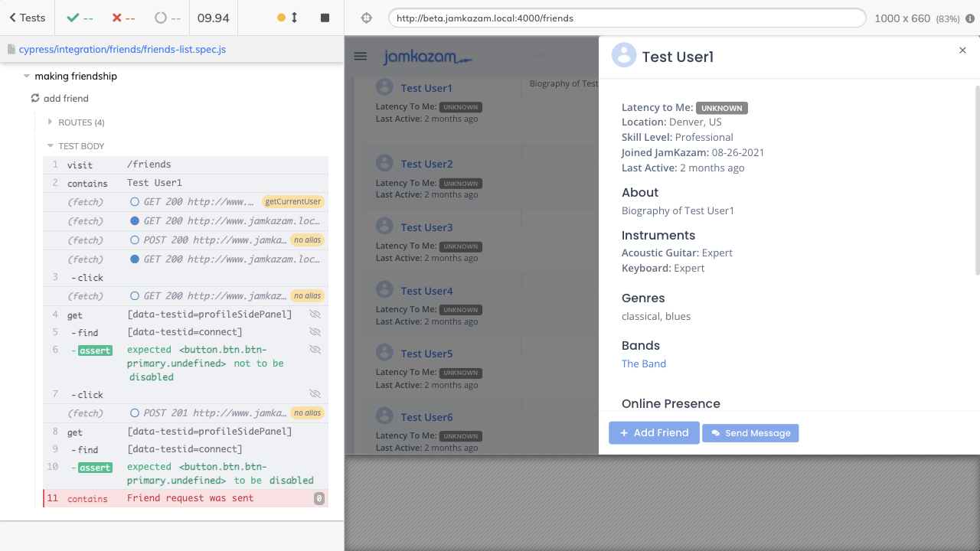980x551 pixels.
Task: Click the Send Message button
Action: (750, 433)
